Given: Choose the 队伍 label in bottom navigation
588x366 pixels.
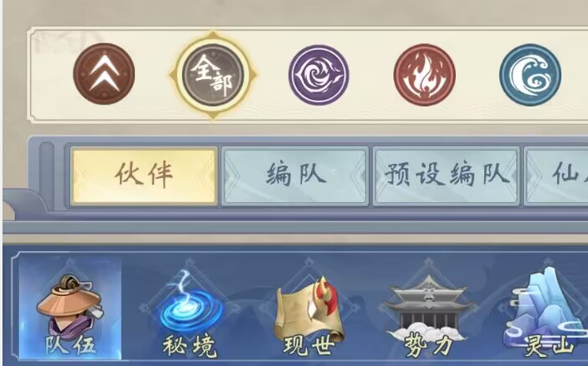Looking at the screenshot, I should (71, 345).
